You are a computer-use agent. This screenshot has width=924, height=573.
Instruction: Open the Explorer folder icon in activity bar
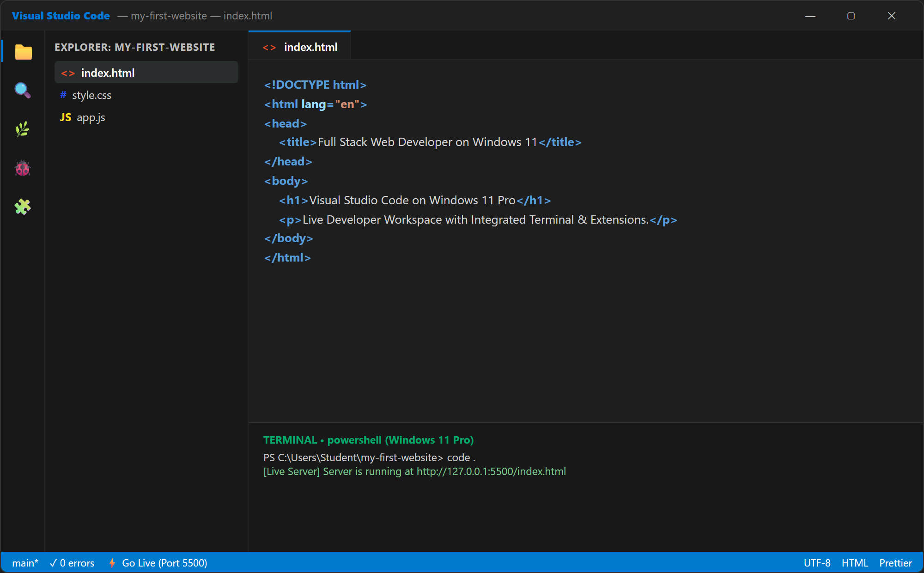coord(23,52)
